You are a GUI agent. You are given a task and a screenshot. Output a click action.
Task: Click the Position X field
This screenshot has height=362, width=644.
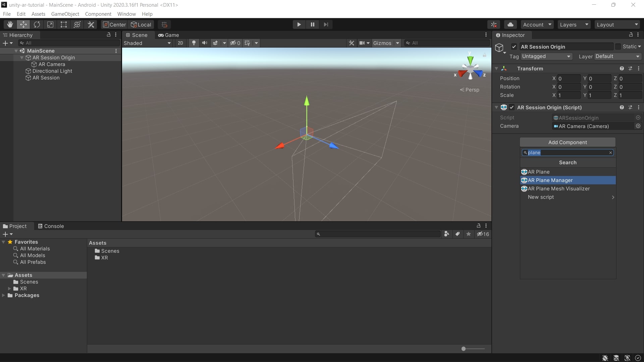click(x=569, y=78)
